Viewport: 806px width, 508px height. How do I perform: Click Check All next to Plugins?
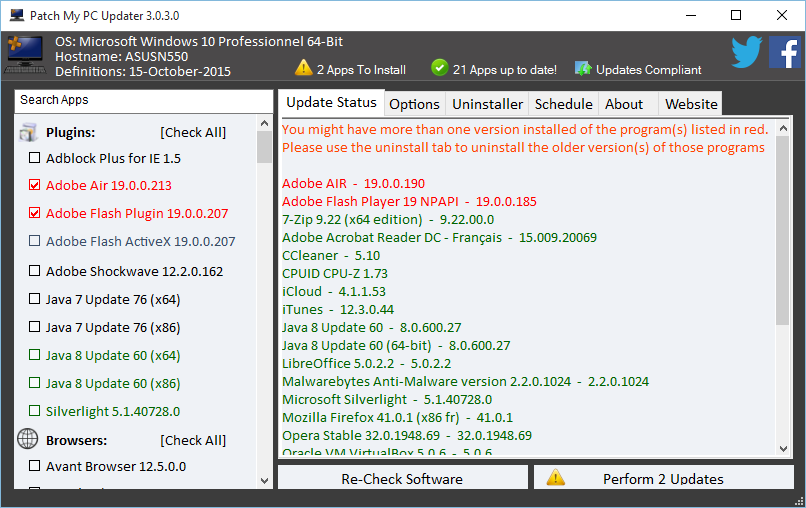[193, 132]
